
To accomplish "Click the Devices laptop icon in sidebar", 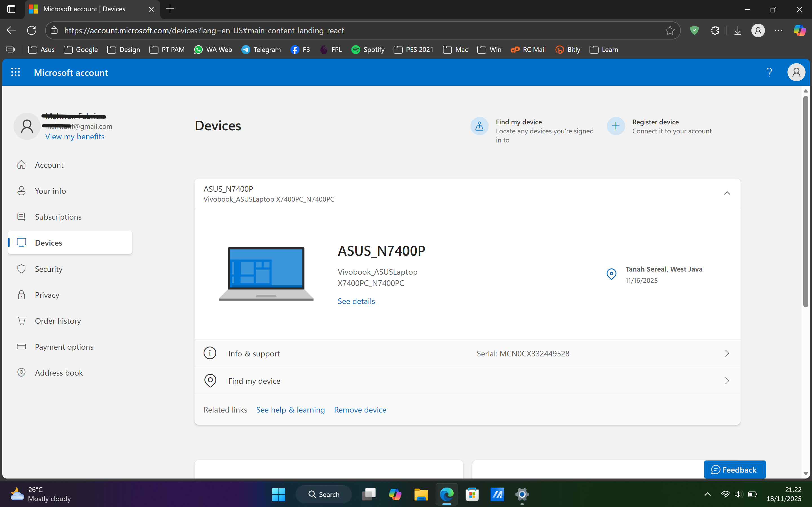I will pos(21,243).
